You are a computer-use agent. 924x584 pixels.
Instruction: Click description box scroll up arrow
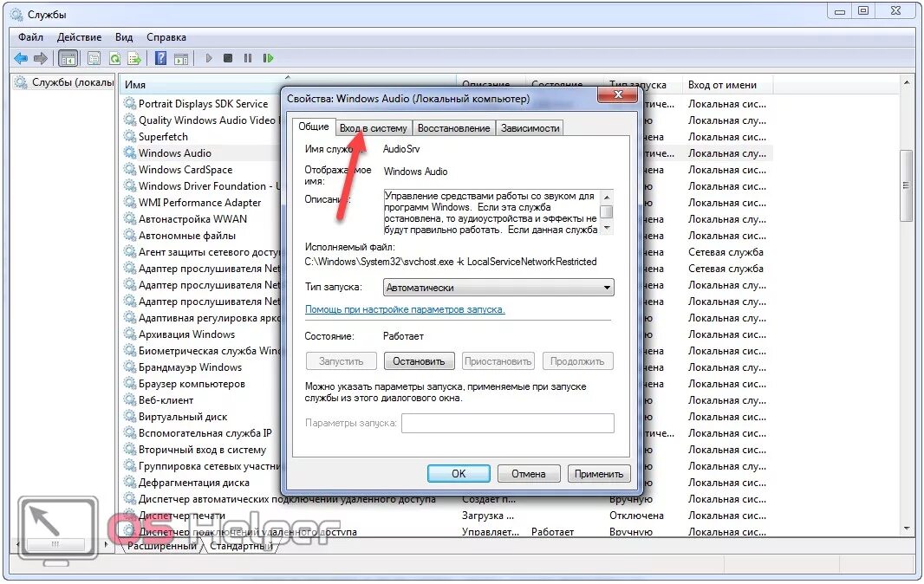607,196
